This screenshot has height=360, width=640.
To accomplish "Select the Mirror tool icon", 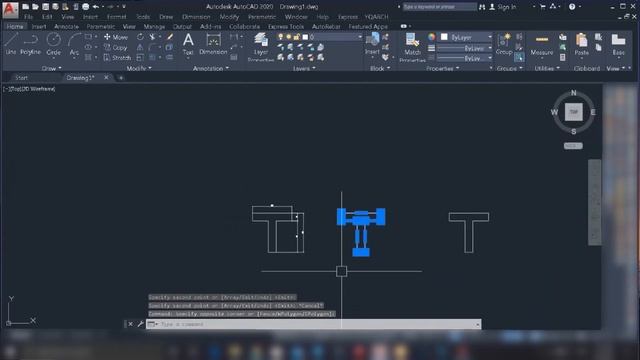I will pos(140,47).
